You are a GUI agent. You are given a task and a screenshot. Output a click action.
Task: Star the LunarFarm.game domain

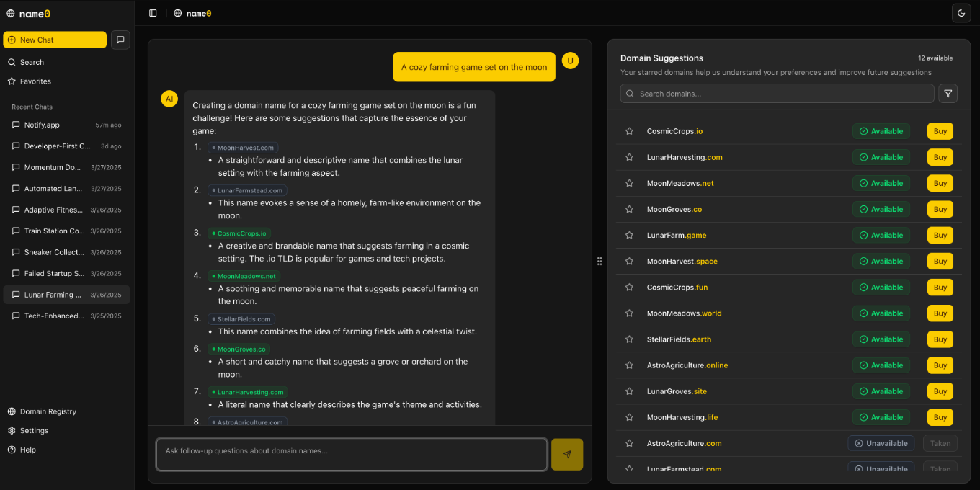(629, 235)
